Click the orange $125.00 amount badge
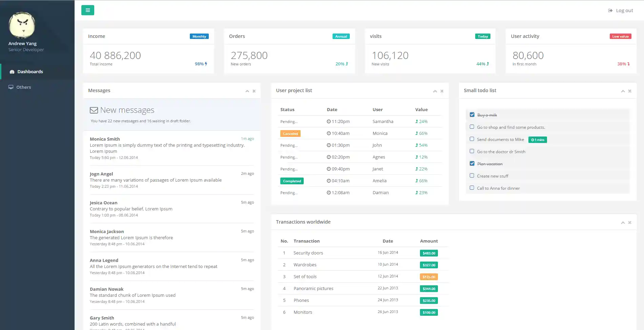Screen dimensions: 644x330 [x=428, y=277]
